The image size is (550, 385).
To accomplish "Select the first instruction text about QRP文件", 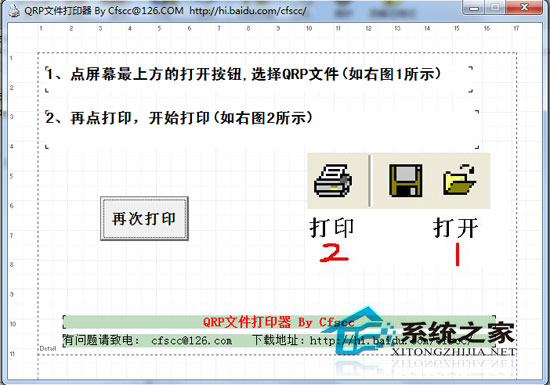I will click(244, 74).
